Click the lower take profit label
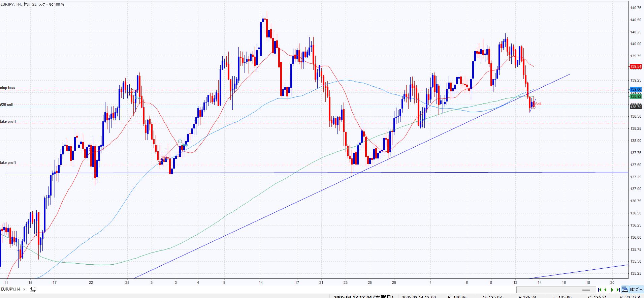The image size is (644, 298). pos(8,162)
